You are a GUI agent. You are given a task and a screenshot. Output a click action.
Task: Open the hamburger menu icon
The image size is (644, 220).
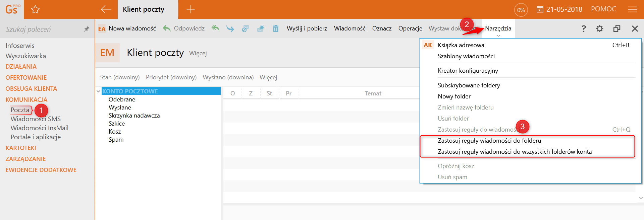pyautogui.click(x=633, y=9)
